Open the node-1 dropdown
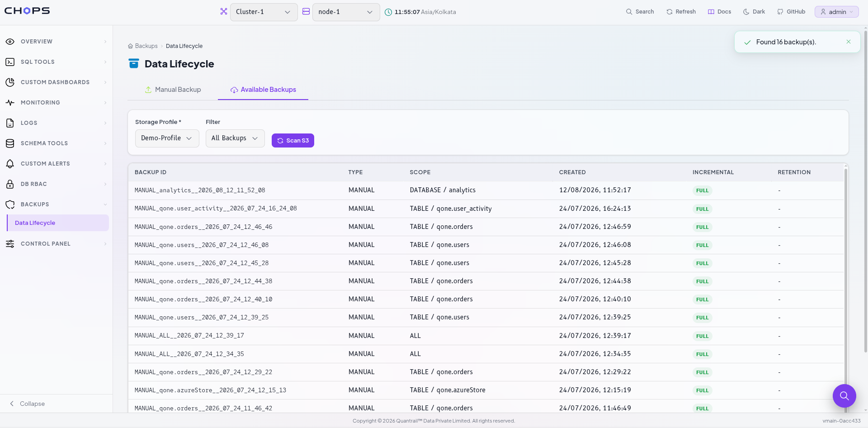 pos(346,12)
